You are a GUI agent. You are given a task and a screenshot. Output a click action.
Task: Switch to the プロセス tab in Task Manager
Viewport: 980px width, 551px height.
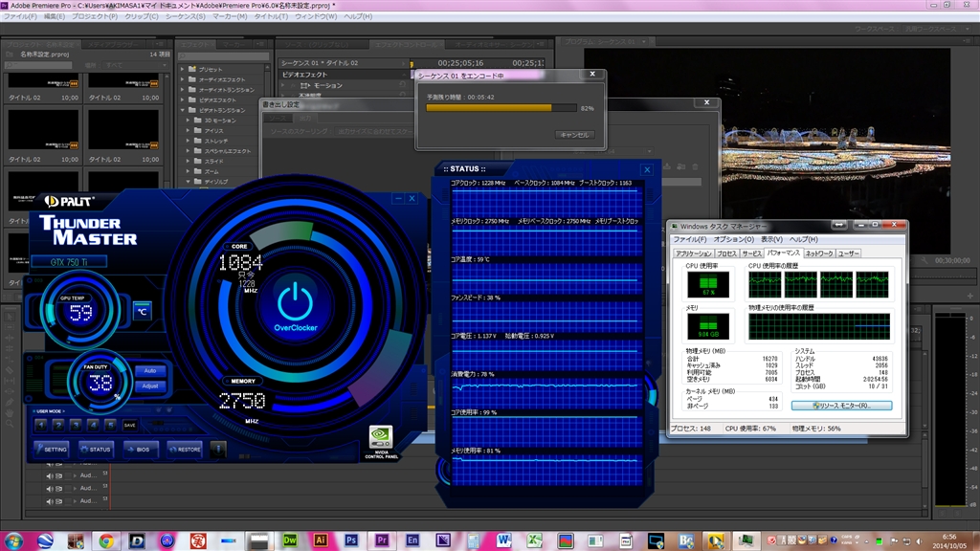pos(727,253)
